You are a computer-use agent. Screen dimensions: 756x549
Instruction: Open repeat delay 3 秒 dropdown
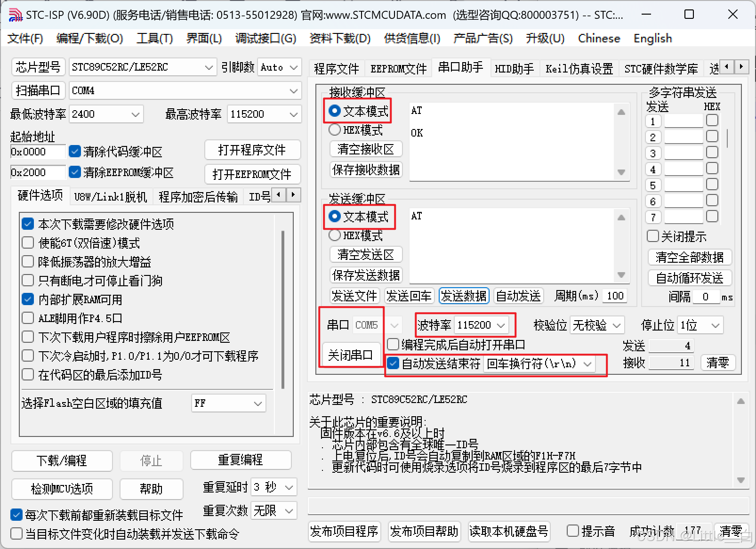(x=274, y=487)
